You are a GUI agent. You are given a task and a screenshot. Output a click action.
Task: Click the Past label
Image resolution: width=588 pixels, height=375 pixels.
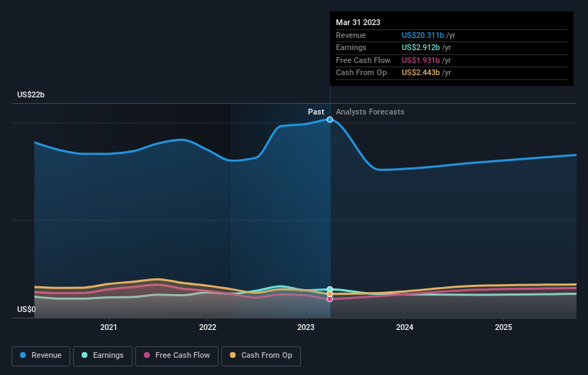click(316, 112)
